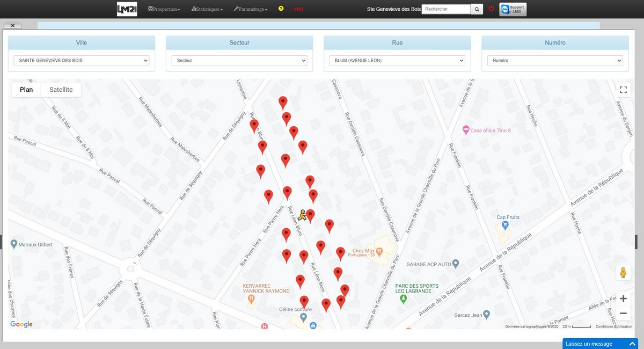Expand the Secteur dropdown

pyautogui.click(x=239, y=61)
